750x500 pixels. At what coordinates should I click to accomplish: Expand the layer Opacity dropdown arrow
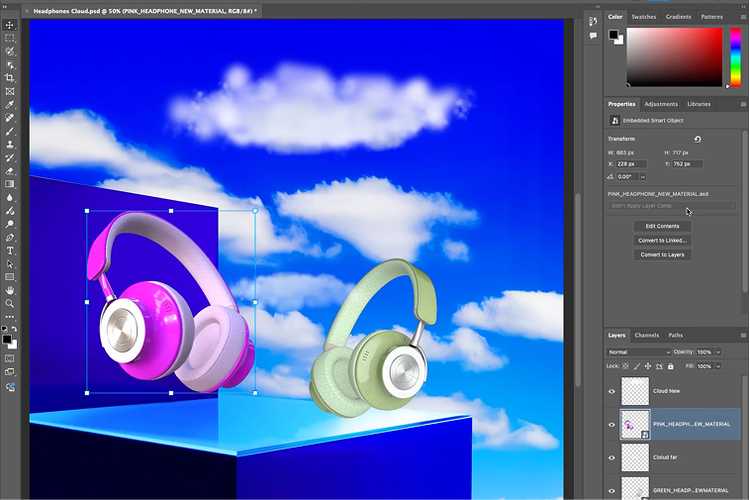click(718, 352)
